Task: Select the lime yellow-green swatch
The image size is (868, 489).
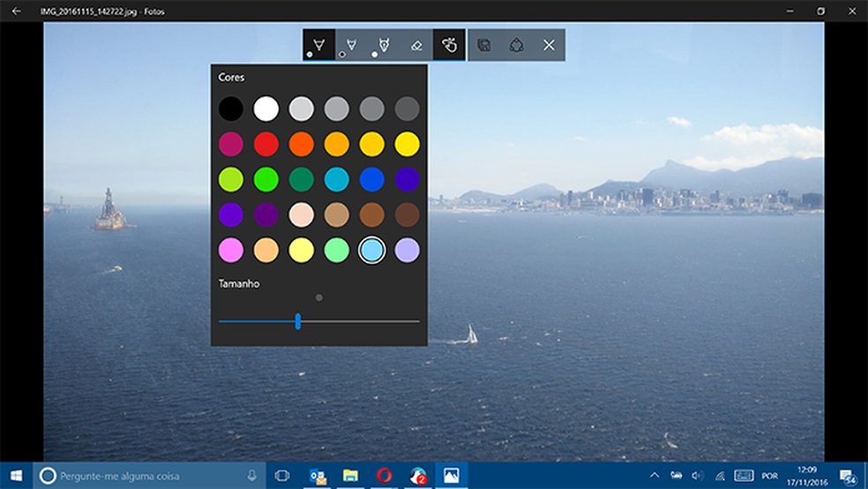Action: click(231, 179)
